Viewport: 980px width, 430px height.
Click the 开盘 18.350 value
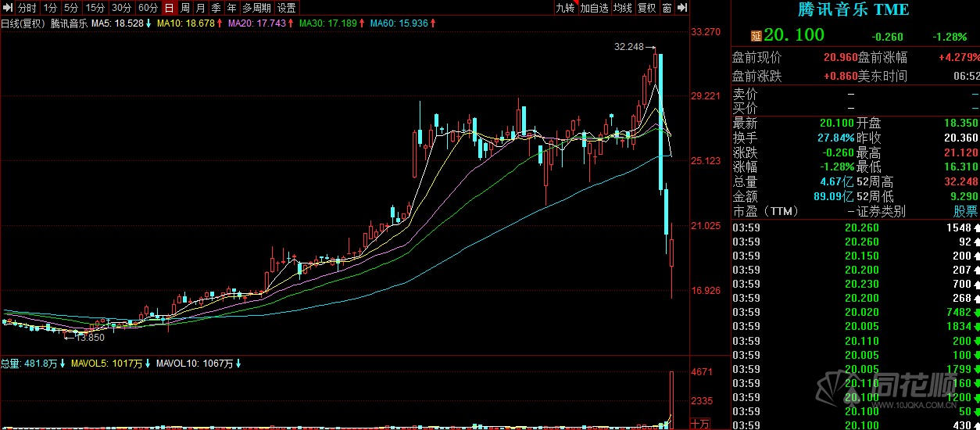pos(960,124)
